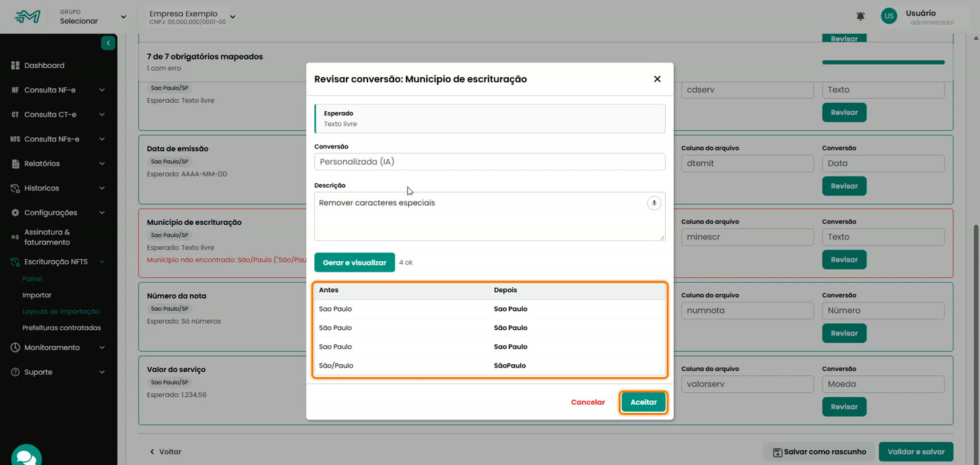Click Revisar for Data de emissão row
Viewport: 980px width, 465px height.
[844, 186]
